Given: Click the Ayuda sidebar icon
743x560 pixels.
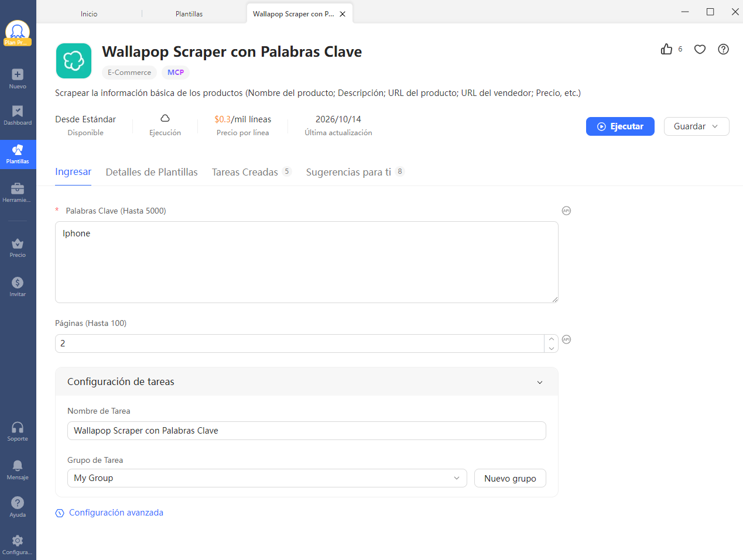Looking at the screenshot, I should (18, 507).
